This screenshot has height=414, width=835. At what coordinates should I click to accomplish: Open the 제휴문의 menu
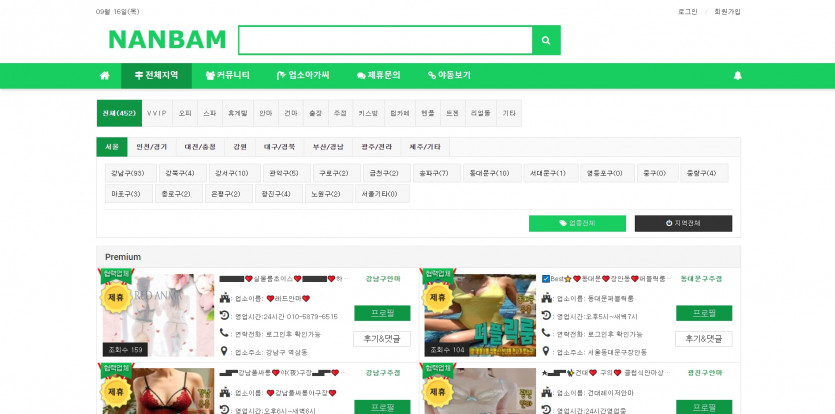click(377, 75)
